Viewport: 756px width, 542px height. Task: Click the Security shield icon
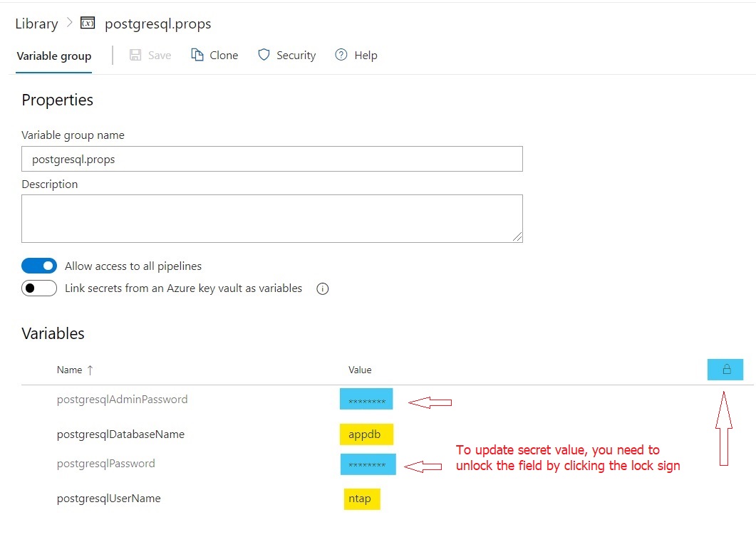point(264,55)
